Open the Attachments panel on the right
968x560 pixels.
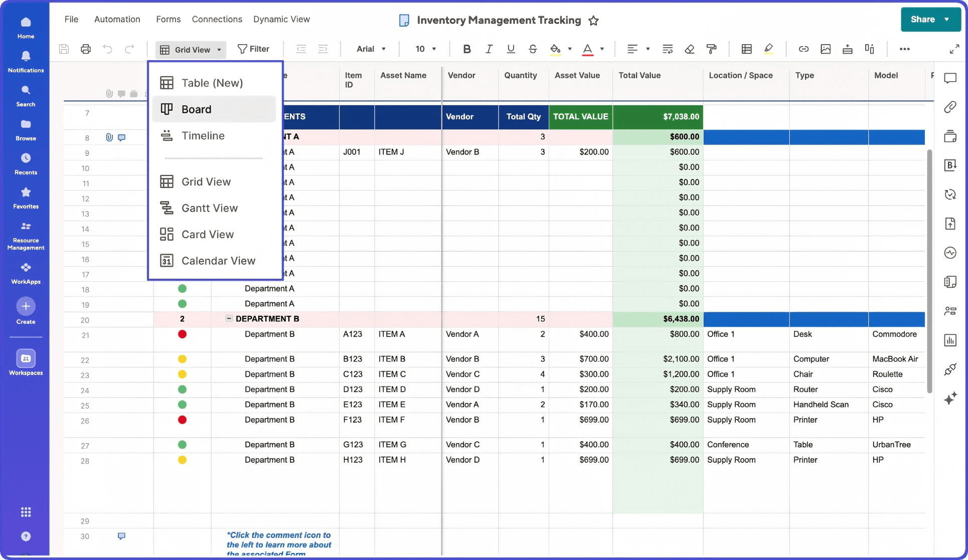[950, 107]
